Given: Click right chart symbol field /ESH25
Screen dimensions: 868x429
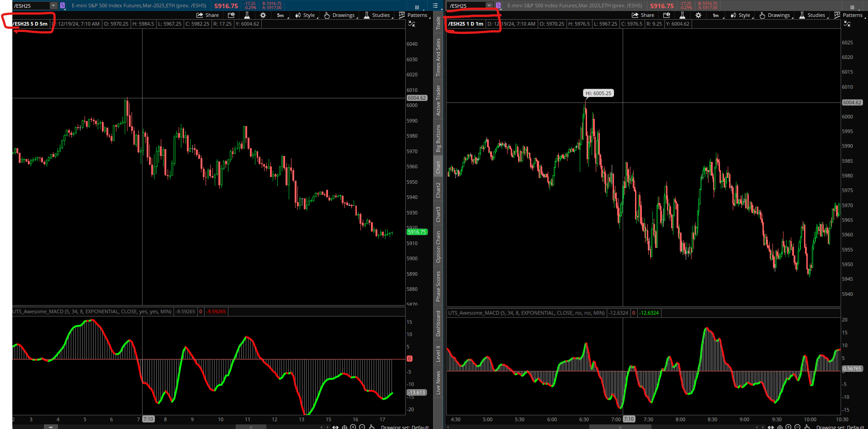Looking at the screenshot, I should click(466, 5).
